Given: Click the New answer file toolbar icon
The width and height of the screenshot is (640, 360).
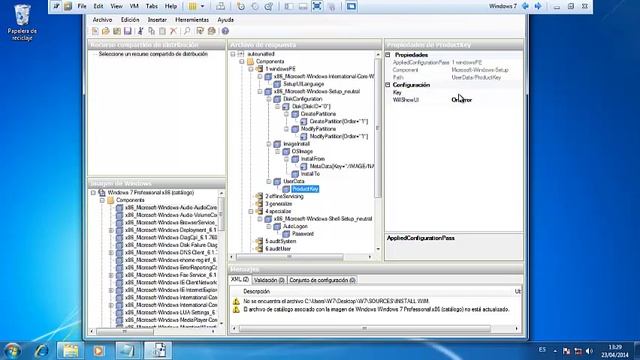Looking at the screenshot, I should coord(95,31).
